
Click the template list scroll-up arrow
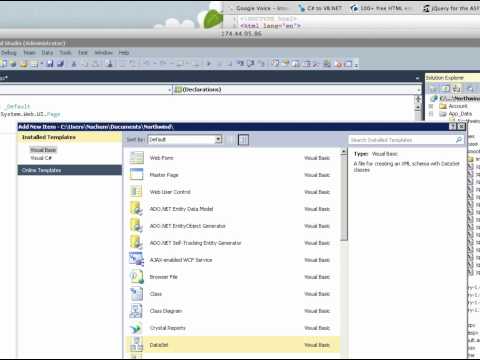(344, 152)
